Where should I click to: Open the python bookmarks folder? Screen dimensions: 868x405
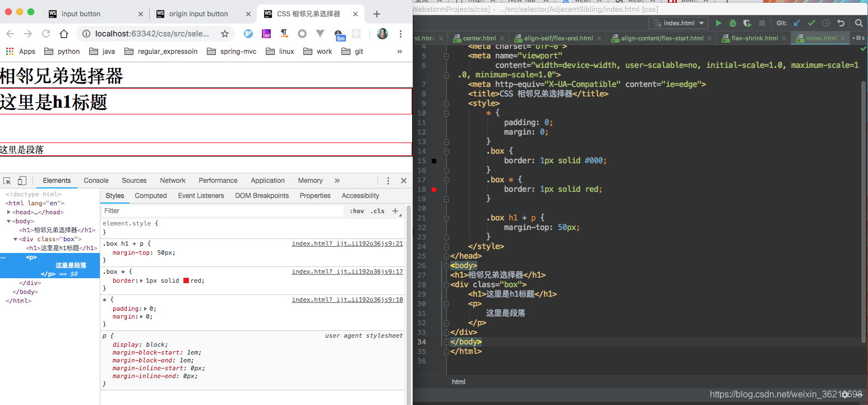(62, 52)
